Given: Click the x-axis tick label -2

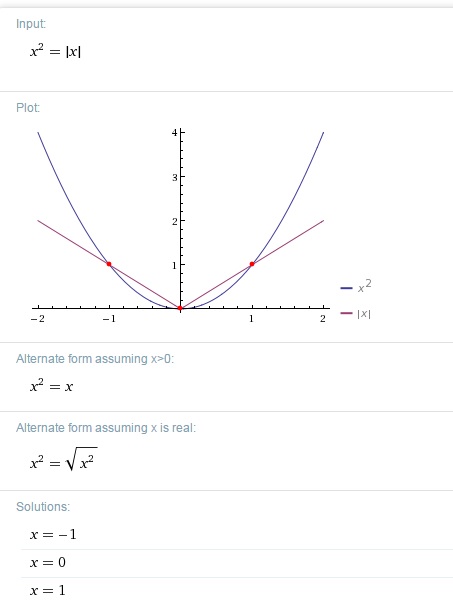Looking at the screenshot, I should pos(38,318).
